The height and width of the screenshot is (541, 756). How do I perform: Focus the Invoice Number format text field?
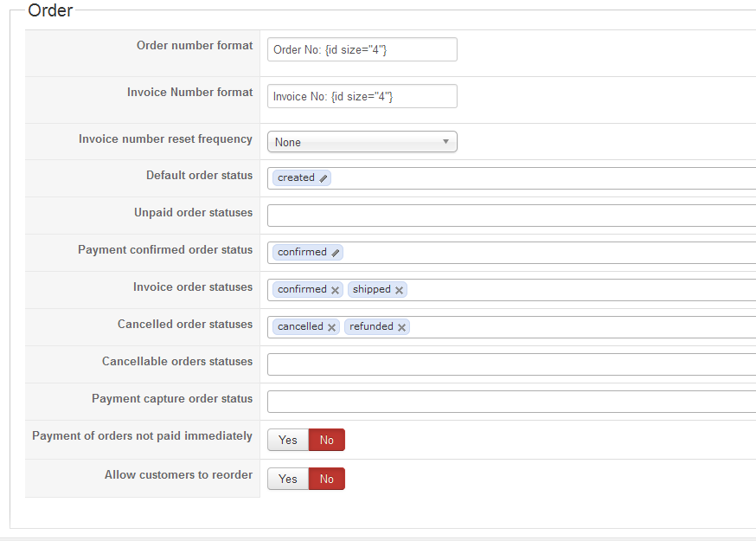pyautogui.click(x=362, y=96)
